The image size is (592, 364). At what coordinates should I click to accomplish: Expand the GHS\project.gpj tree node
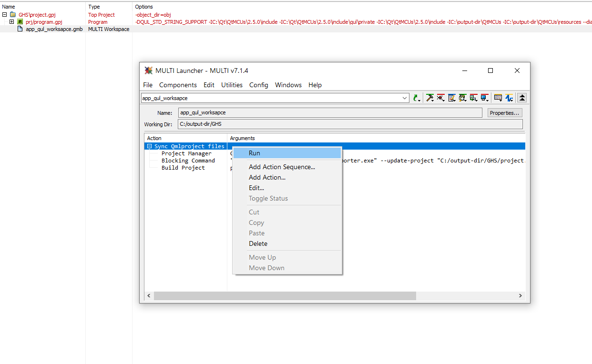(4, 14)
